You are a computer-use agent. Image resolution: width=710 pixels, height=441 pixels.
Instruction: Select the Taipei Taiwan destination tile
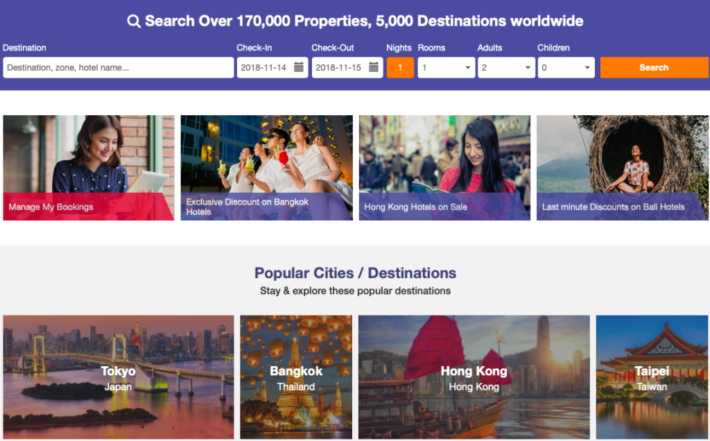pos(652,377)
